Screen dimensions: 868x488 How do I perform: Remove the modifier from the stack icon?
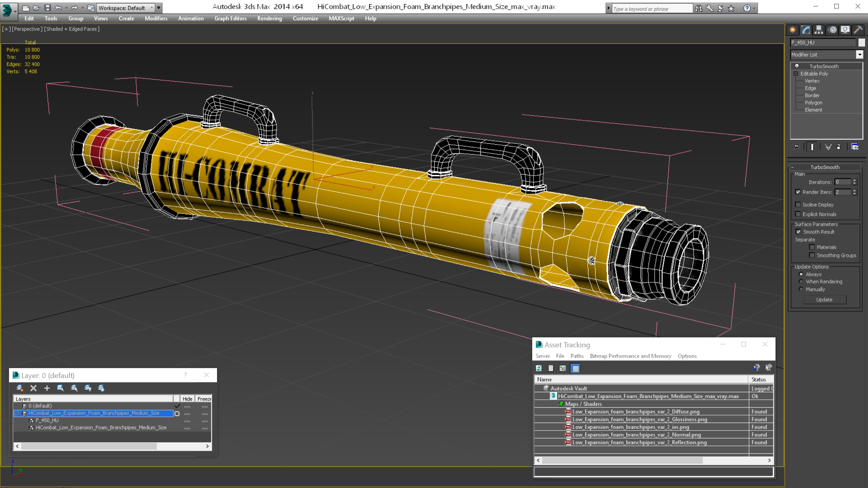click(839, 147)
